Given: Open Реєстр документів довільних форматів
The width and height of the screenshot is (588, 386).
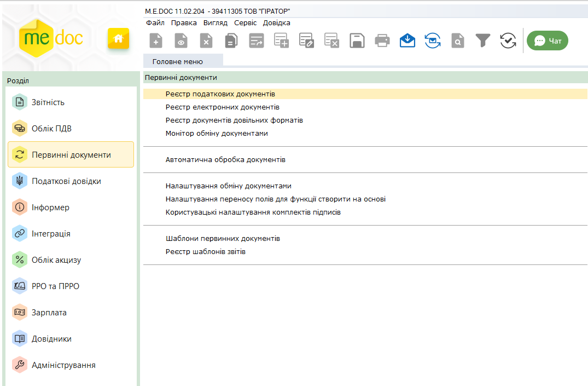Looking at the screenshot, I should click(x=234, y=120).
